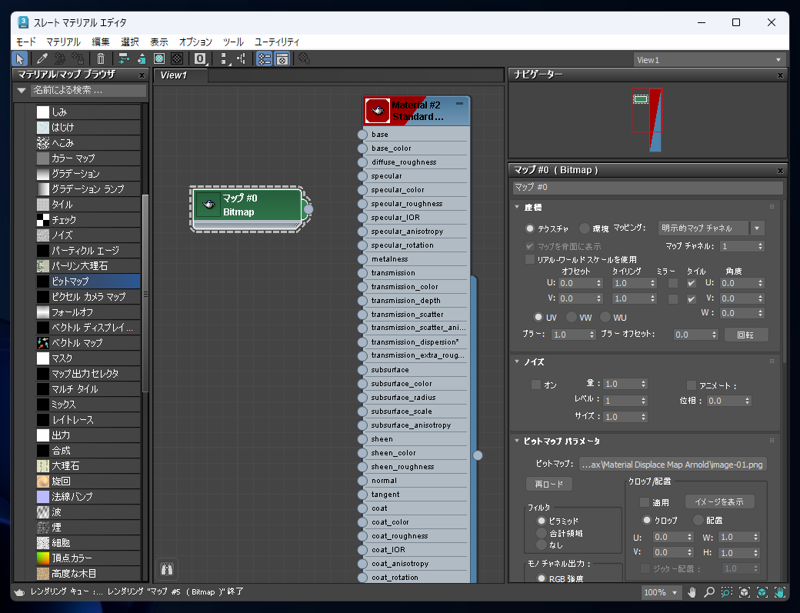Click the イメージを表示 button
The image size is (800, 613).
(x=719, y=502)
